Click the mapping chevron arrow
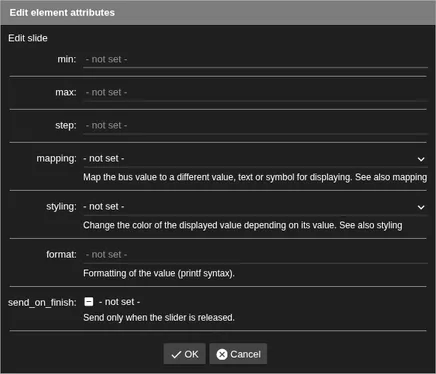 421,159
